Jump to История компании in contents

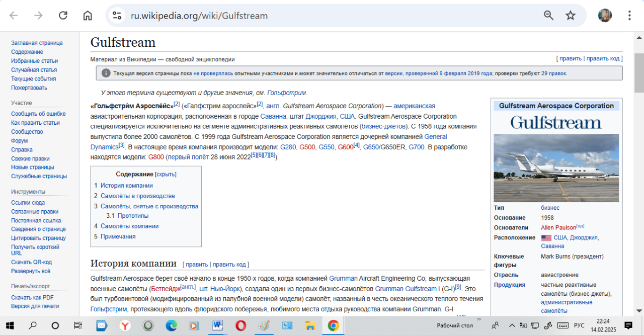point(127,186)
